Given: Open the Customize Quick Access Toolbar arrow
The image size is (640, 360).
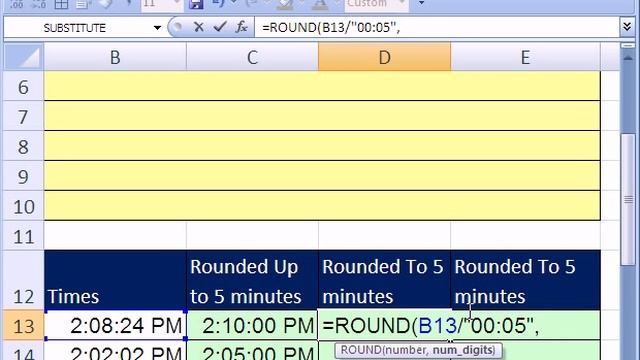Looking at the screenshot, I should pyautogui.click(x=421, y=4).
